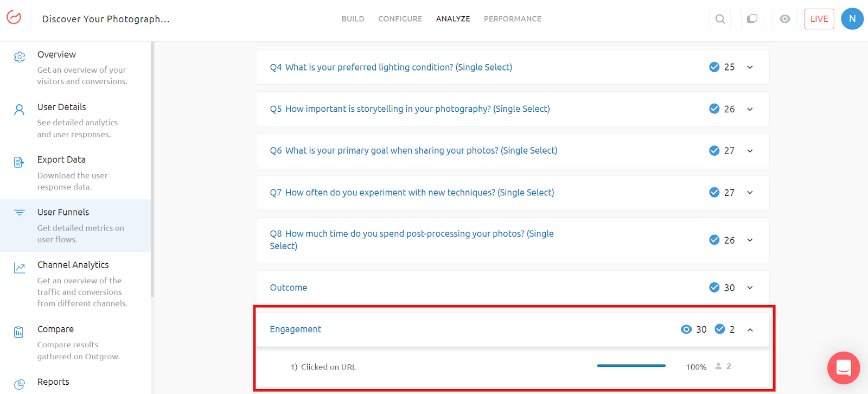Click the Outgrow logo icon

14,17
